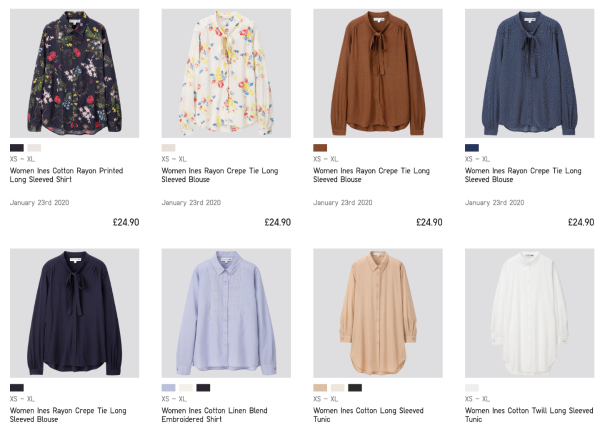Viewport: 600px width, 430px height.
Task: Select light blue swatch for Embroidered Shirt
Action: (x=169, y=387)
